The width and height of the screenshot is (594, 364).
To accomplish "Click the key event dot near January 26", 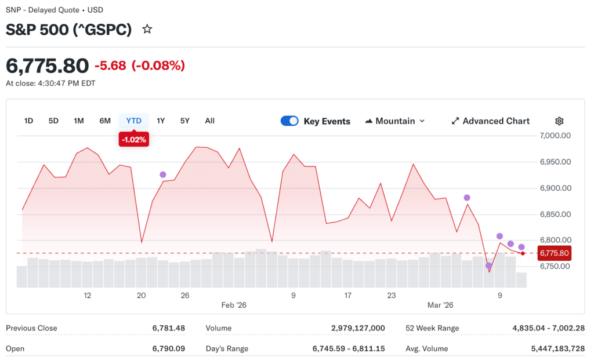I will 163,174.
